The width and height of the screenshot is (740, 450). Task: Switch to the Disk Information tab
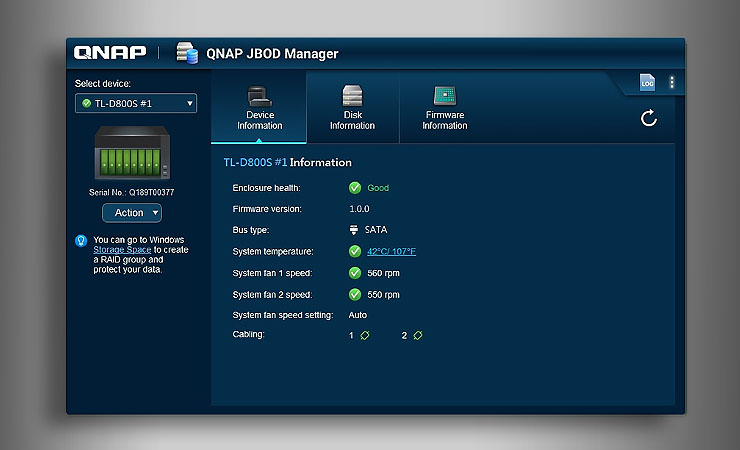tap(352, 108)
